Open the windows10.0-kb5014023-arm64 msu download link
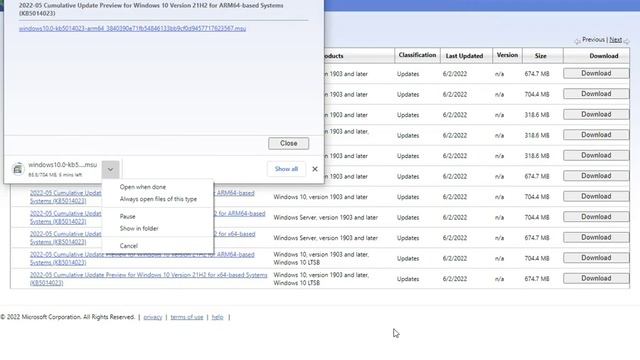The image size is (640, 360). point(132,28)
